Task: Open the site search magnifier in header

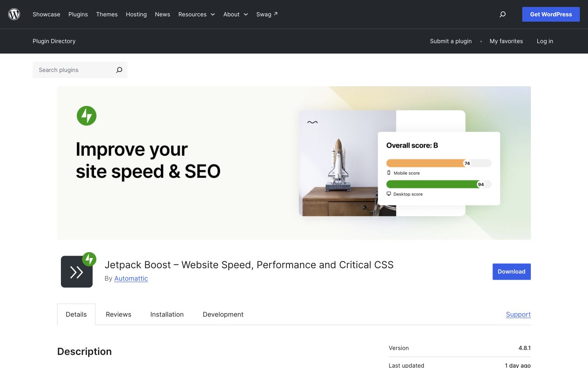Action: (503, 14)
